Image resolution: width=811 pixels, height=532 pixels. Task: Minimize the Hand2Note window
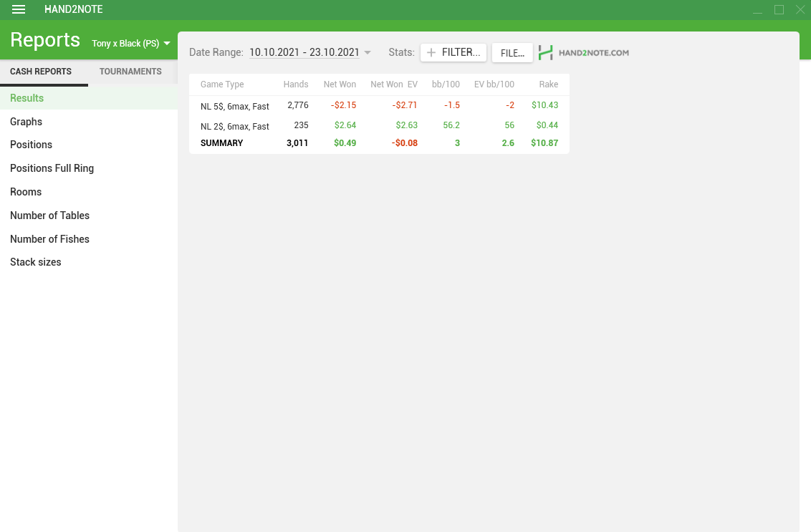tap(758, 10)
